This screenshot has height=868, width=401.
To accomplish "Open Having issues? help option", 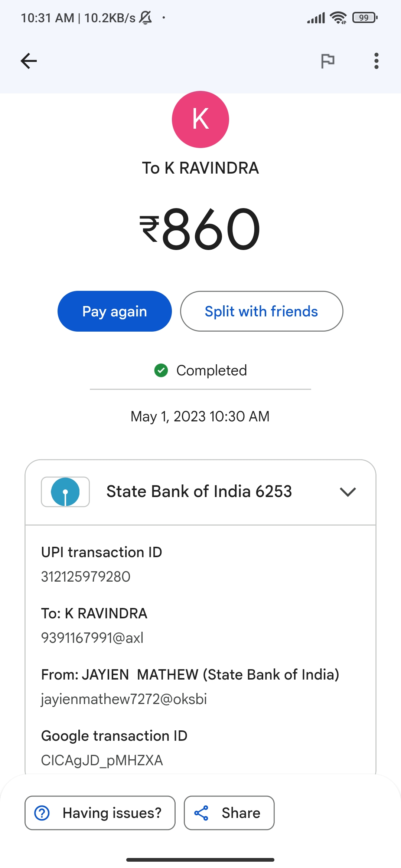I will pos(100,813).
